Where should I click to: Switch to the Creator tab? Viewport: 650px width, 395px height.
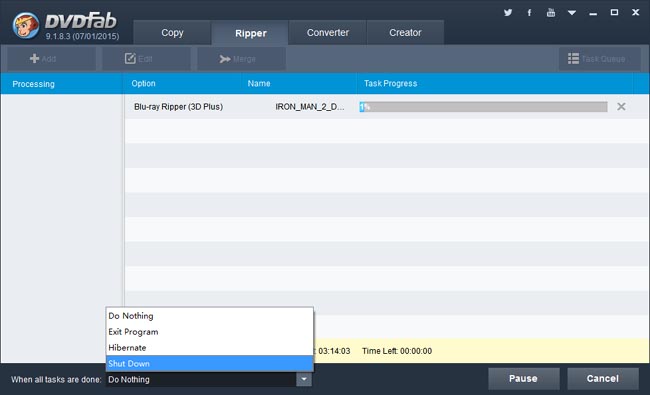(x=405, y=32)
